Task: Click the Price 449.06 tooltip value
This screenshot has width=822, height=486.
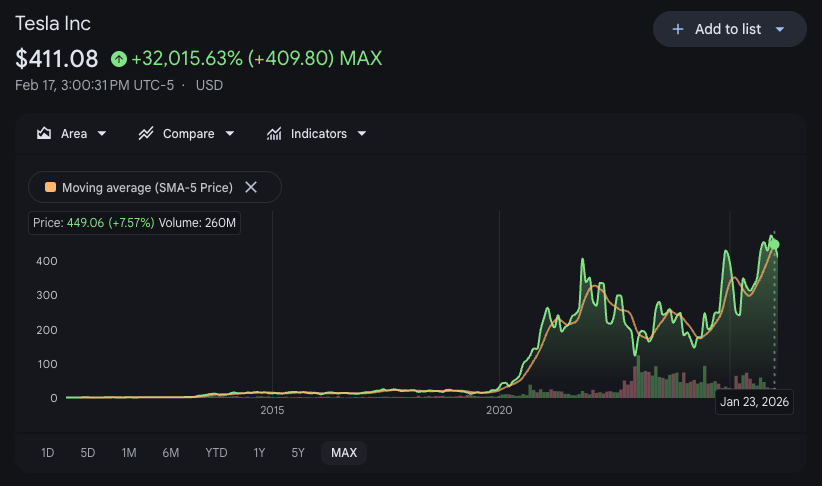Action: 85,223
